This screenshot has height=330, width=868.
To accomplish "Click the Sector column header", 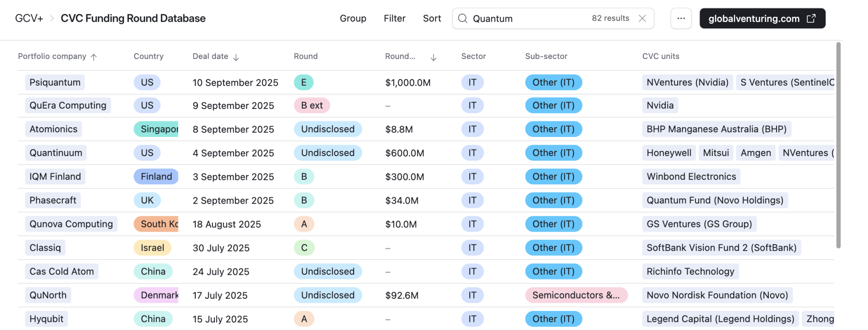I will pyautogui.click(x=473, y=56).
